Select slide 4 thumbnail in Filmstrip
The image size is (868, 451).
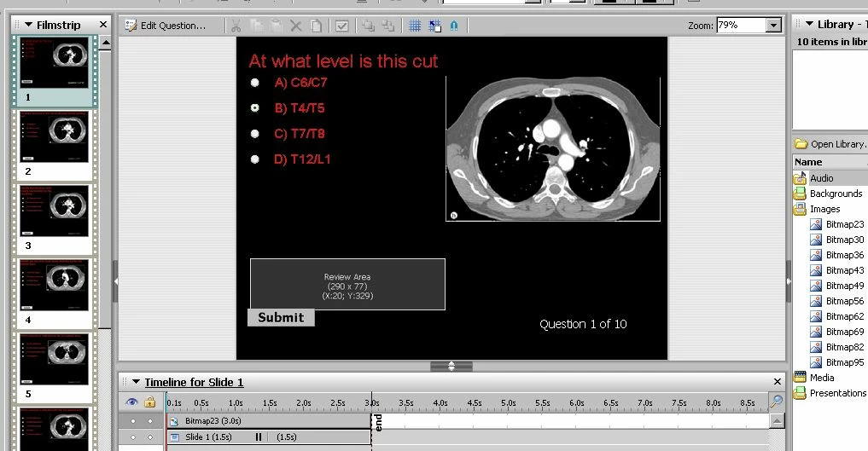(x=55, y=285)
